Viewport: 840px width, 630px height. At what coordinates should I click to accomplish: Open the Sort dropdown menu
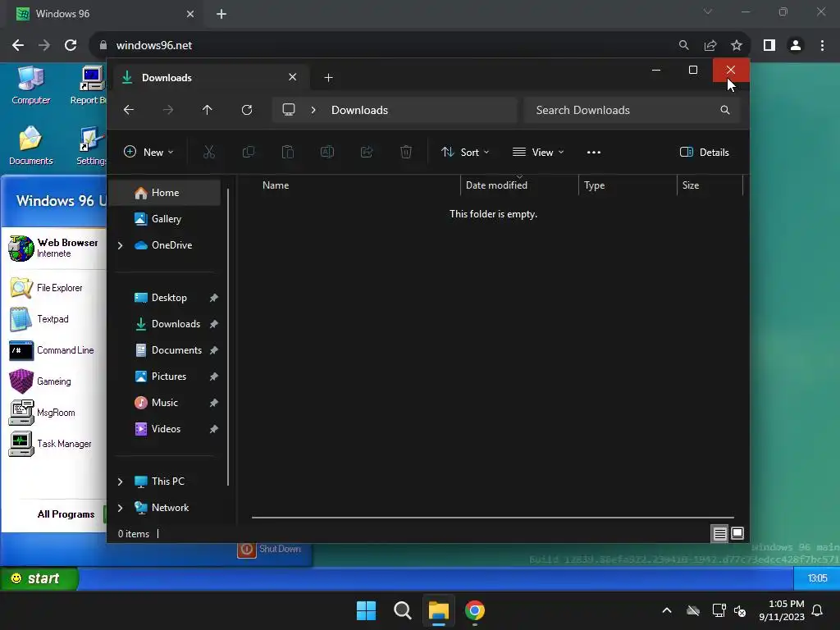465,152
